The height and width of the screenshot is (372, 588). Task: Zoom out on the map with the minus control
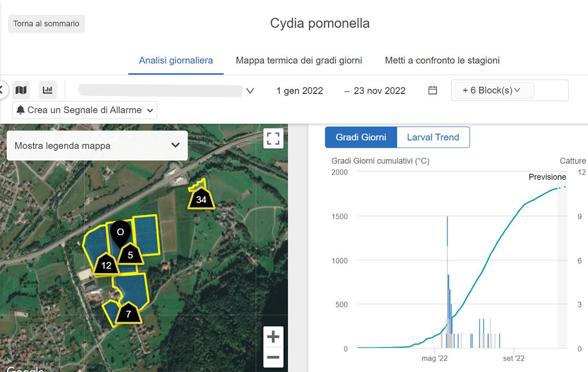pyautogui.click(x=273, y=358)
